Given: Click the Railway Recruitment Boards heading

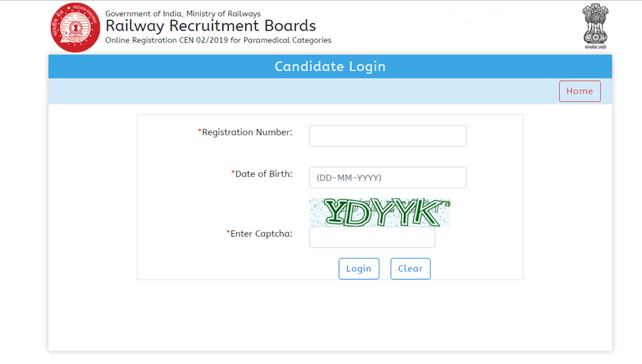Looking at the screenshot, I should 210,26.
